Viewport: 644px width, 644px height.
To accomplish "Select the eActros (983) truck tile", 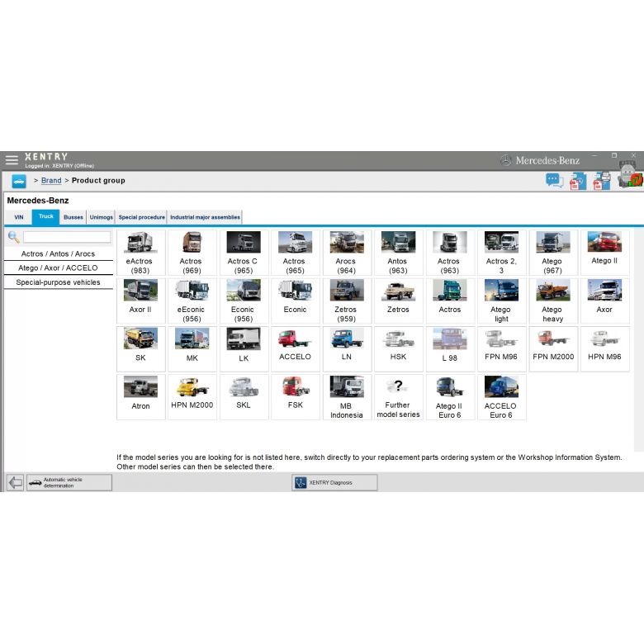I will click(x=141, y=253).
